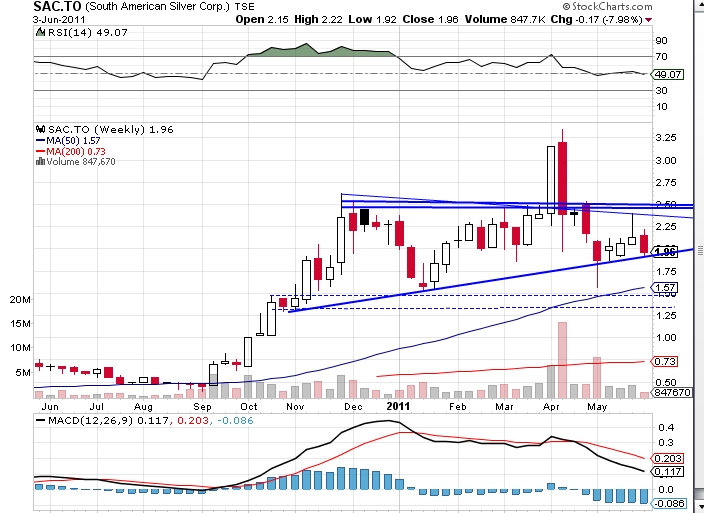704x513 pixels.
Task: Click the 1.57 moving-average tag on axis
Action: (x=665, y=287)
